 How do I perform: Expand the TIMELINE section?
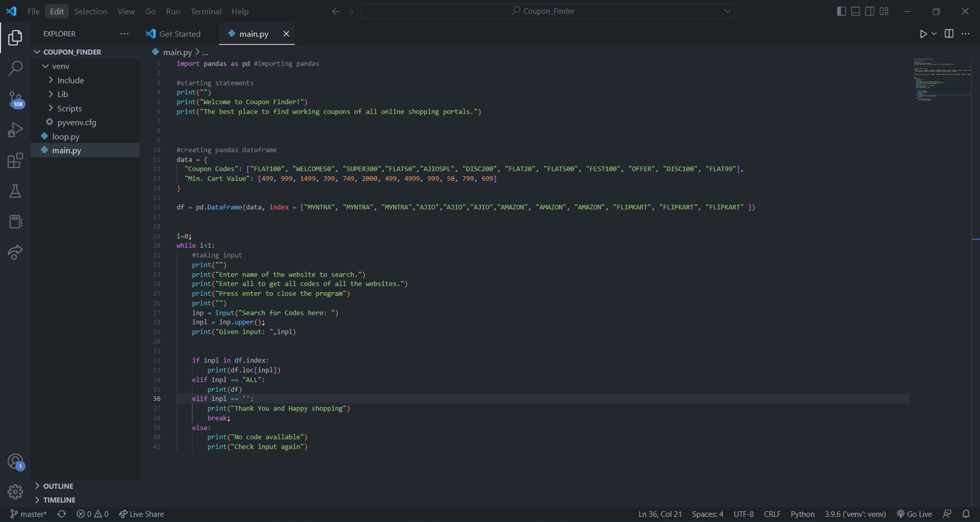pyautogui.click(x=85, y=500)
